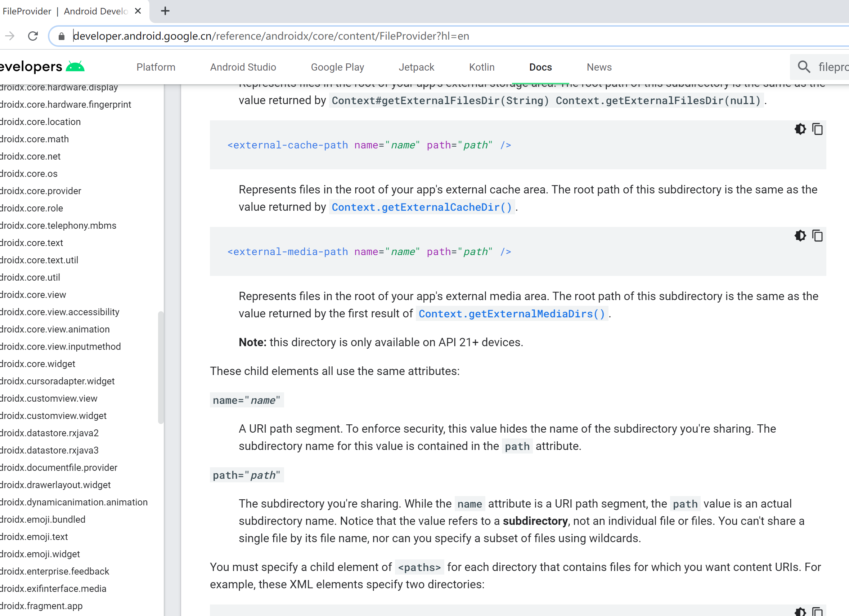Select the Docs navigation tab

540,67
